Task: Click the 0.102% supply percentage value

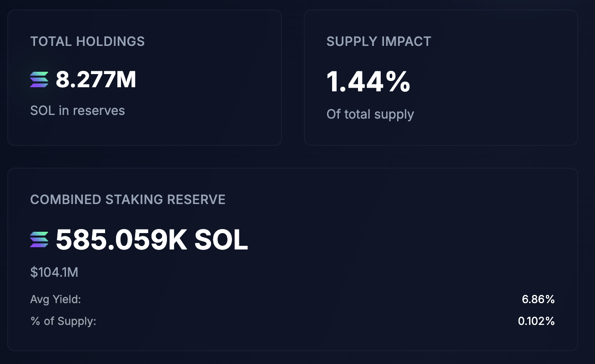Action: pyautogui.click(x=536, y=321)
